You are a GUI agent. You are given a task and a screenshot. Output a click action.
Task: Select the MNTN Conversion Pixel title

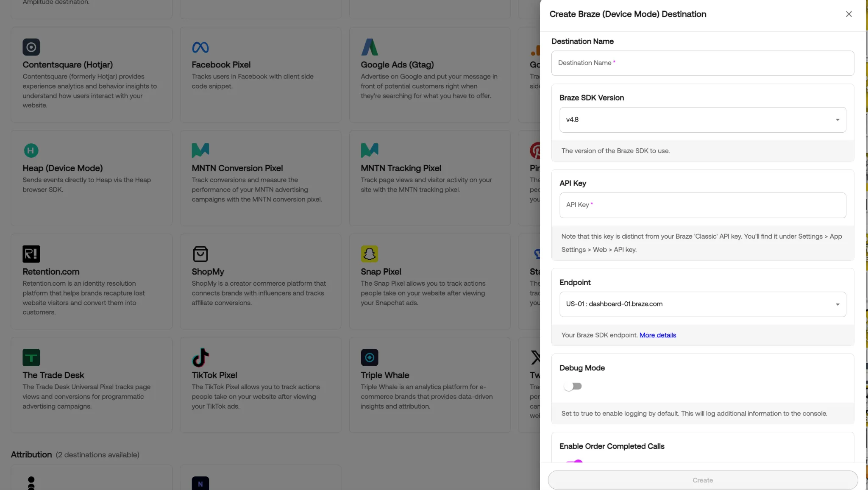(x=237, y=168)
